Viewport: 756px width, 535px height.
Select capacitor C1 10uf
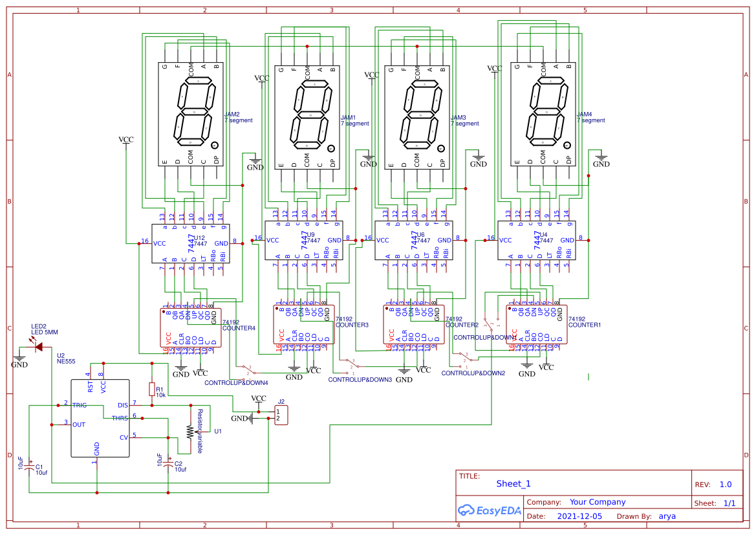click(x=29, y=466)
